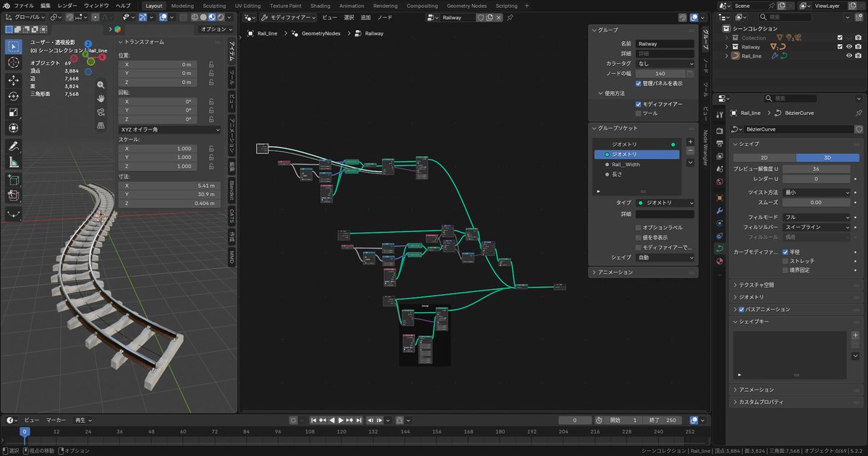Screen dimensions: 868x456
Task: Switch to the Geometry Nodes workspace tab
Action: click(x=467, y=6)
